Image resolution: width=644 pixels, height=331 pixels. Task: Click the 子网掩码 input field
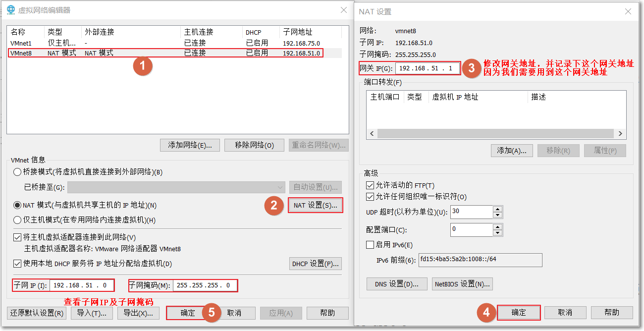tap(205, 285)
